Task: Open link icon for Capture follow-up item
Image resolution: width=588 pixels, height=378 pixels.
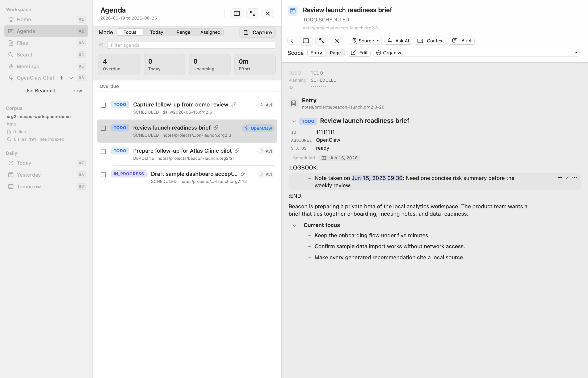Action: (x=234, y=105)
